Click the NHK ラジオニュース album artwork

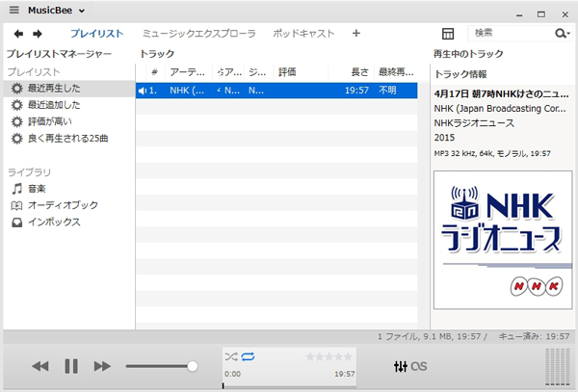click(503, 240)
